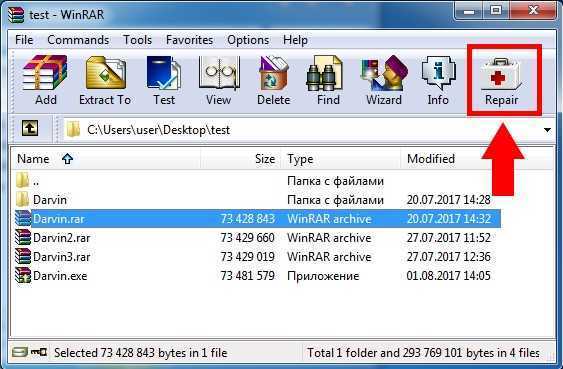This screenshot has width=563, height=369.
Task: Select the Darvin folder name
Action: (x=50, y=200)
